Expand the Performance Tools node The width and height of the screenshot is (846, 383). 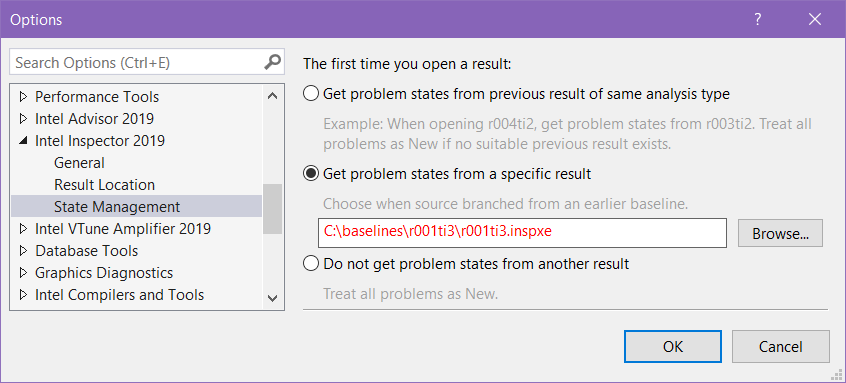23,97
